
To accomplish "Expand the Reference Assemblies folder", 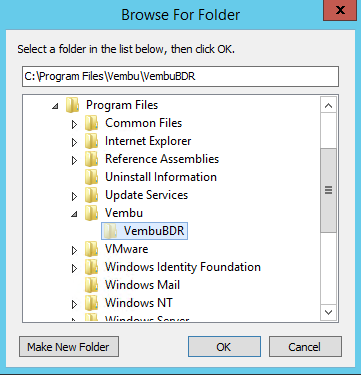I will tap(74, 160).
